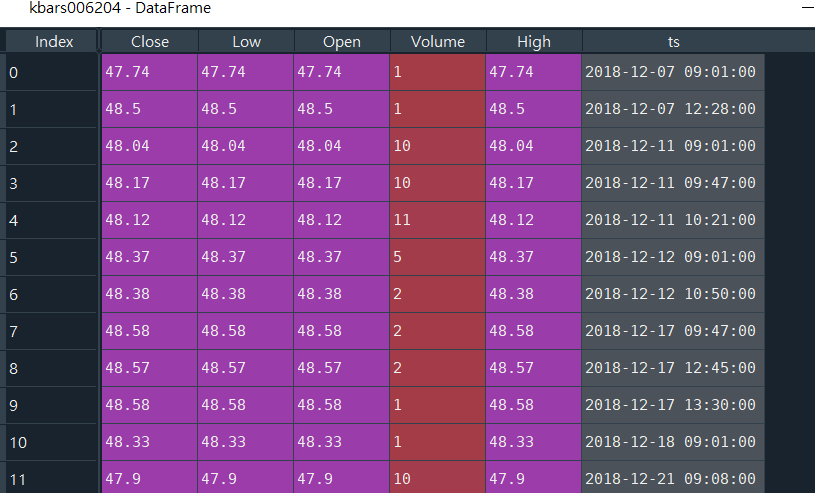The width and height of the screenshot is (815, 493).
Task: Select timestamp 2018-12-12 09:01:00
Action: tap(673, 257)
